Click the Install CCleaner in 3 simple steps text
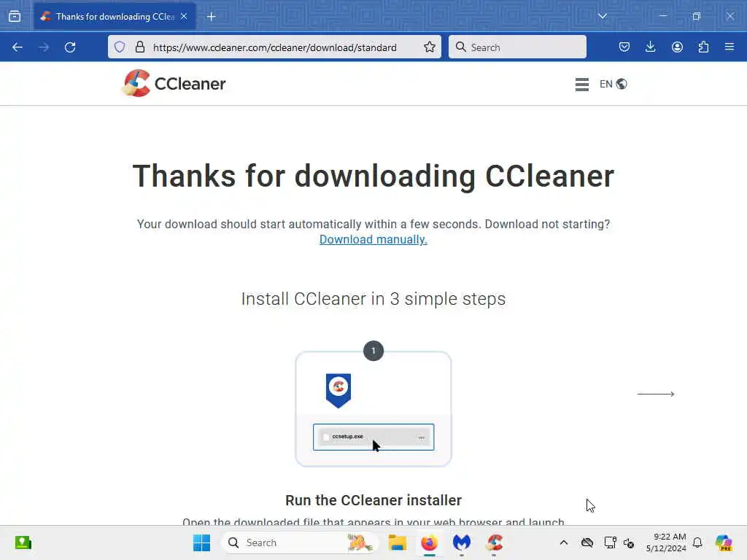This screenshot has height=560, width=747. [x=373, y=299]
